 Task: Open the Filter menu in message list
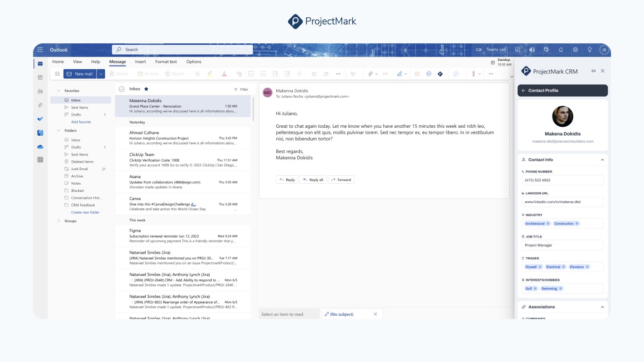click(241, 89)
